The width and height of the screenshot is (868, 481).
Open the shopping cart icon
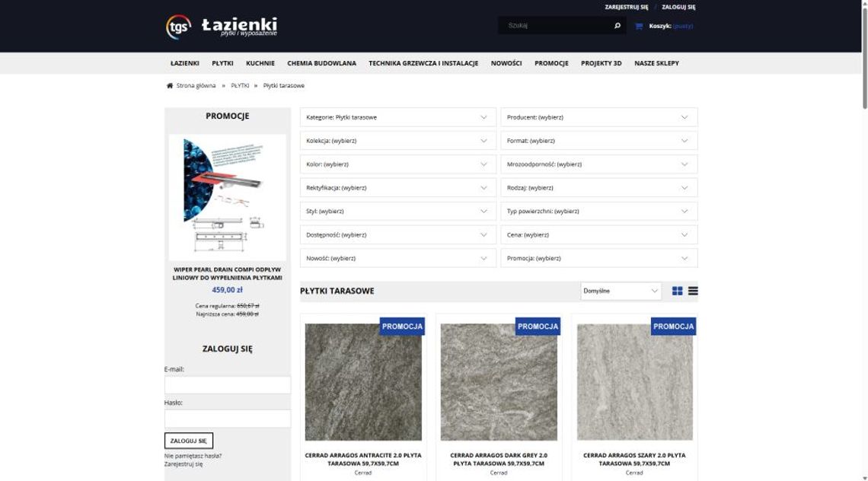point(639,26)
